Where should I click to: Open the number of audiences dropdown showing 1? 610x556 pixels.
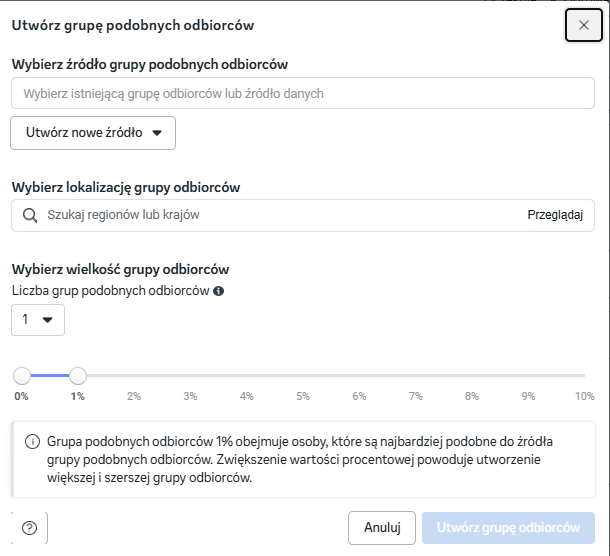(38, 320)
